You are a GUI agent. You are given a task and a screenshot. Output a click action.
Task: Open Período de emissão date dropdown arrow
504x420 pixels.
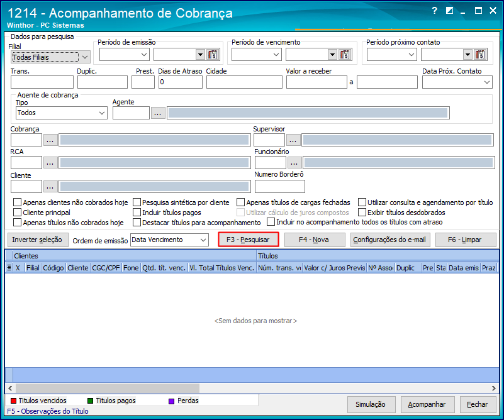tap(200, 55)
